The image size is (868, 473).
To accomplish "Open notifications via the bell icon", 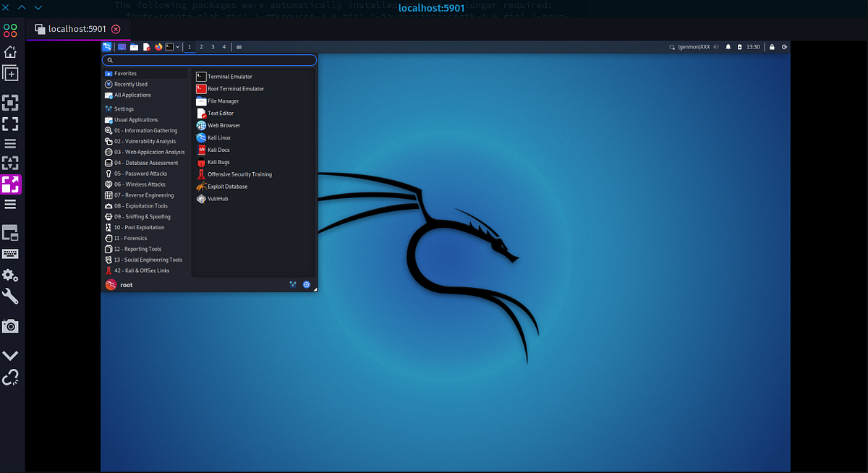I will (x=728, y=46).
